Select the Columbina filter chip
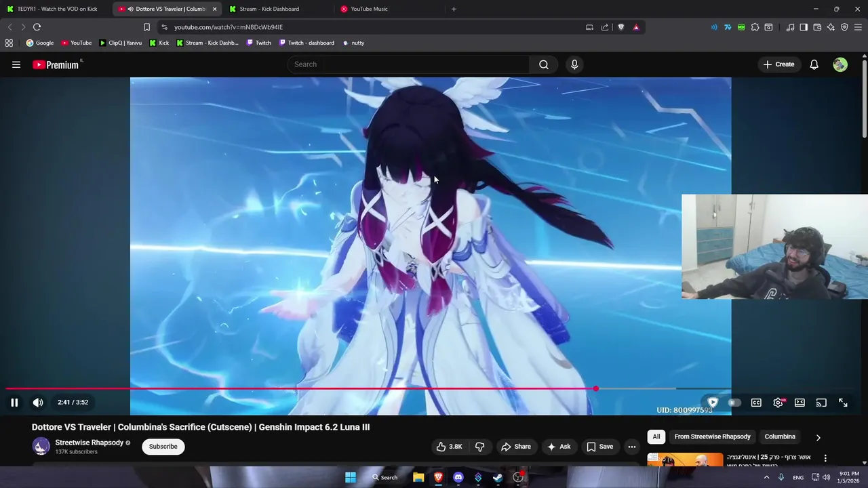Viewport: 868px width, 488px height. pyautogui.click(x=780, y=436)
